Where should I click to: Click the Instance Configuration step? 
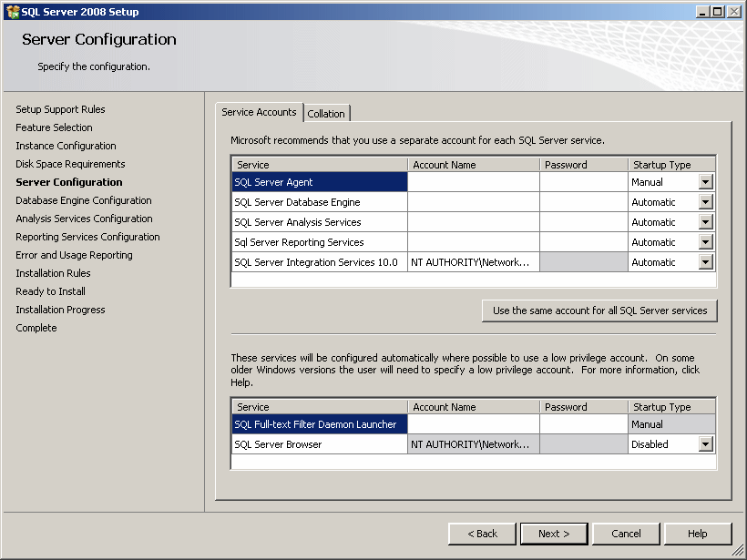(x=66, y=146)
